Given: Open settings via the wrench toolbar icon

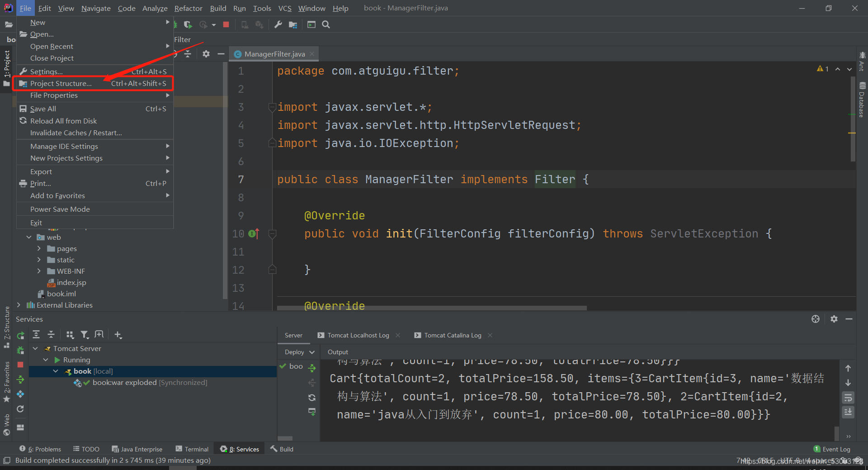Looking at the screenshot, I should pyautogui.click(x=278, y=24).
